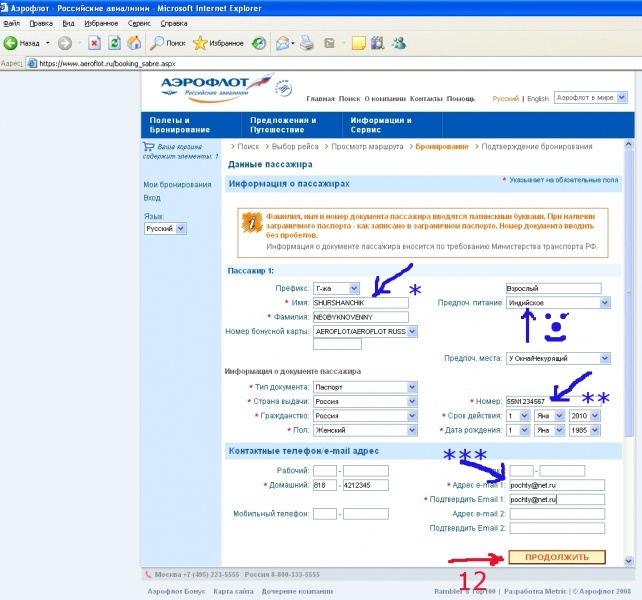Click the Print icon in toolbar
This screenshot has width=642, height=600.
[308, 43]
